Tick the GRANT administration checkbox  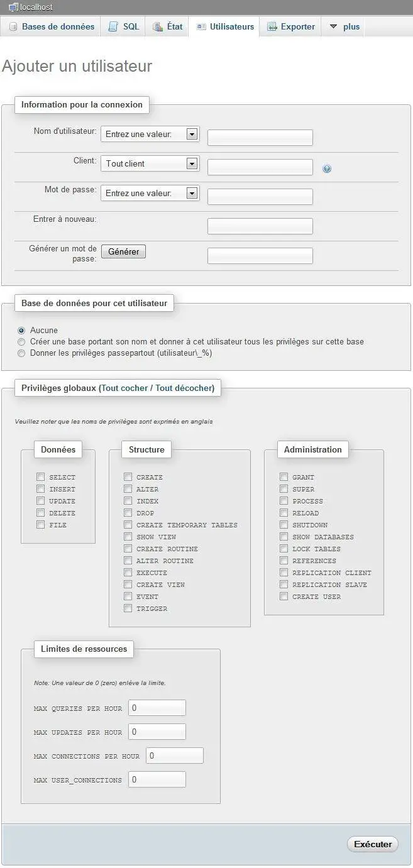tap(284, 477)
